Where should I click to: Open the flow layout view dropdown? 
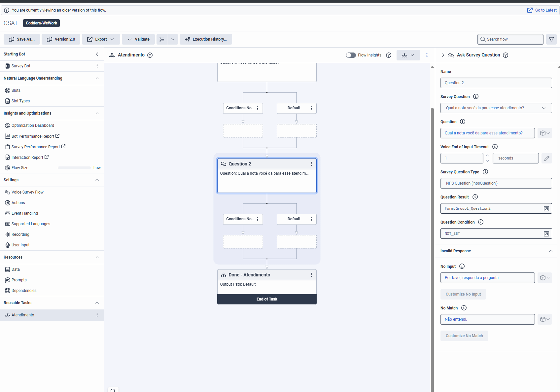[408, 55]
